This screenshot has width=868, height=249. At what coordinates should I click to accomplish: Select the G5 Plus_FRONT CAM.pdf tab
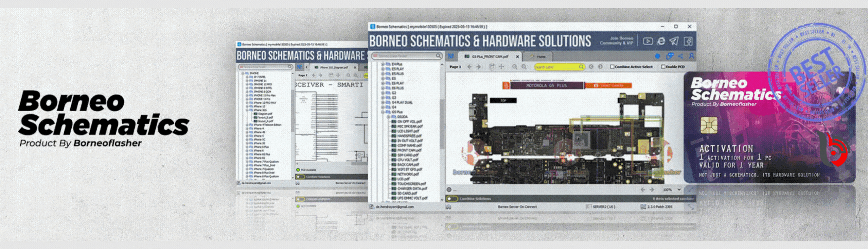(x=489, y=56)
